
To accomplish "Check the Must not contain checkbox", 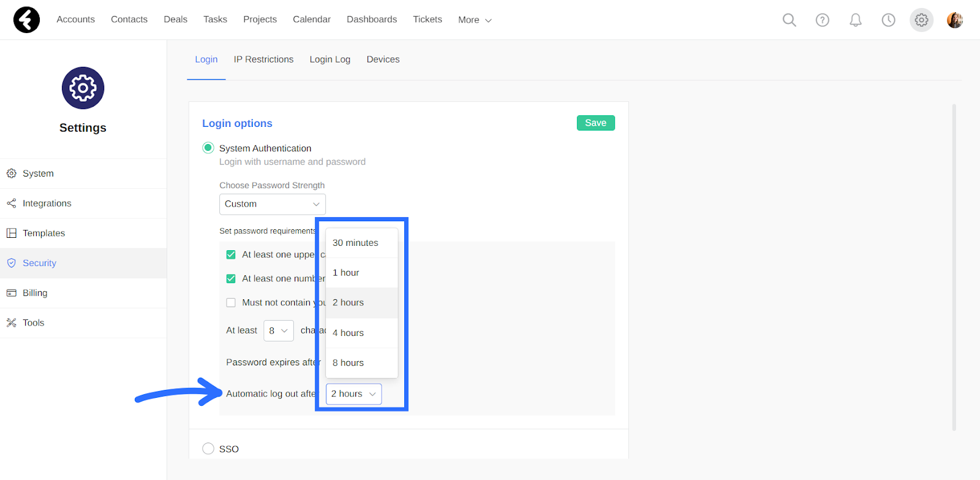I will (231, 302).
